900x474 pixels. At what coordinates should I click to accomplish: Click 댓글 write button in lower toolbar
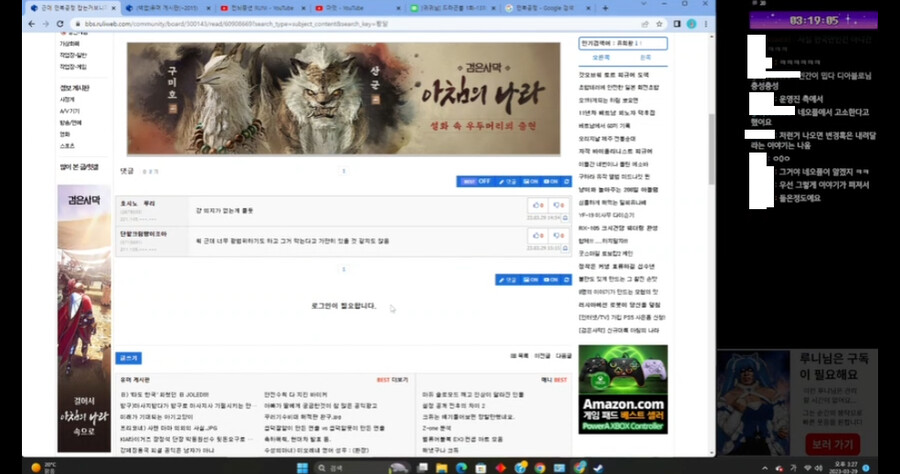click(507, 279)
